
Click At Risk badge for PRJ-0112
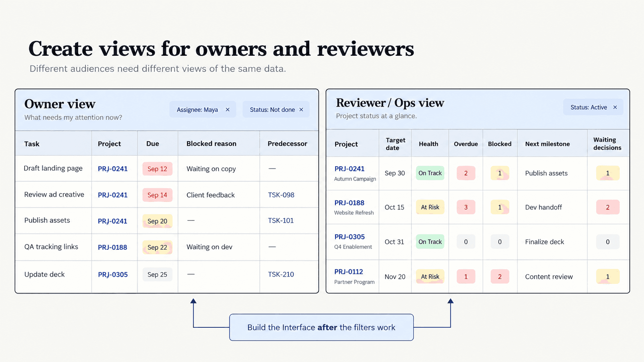[430, 277]
